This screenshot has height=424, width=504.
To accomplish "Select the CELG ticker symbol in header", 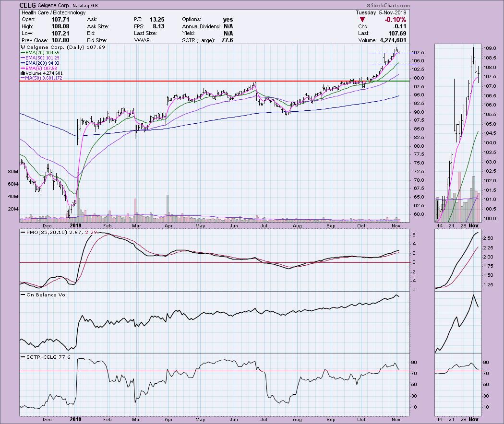I will [x=27, y=5].
